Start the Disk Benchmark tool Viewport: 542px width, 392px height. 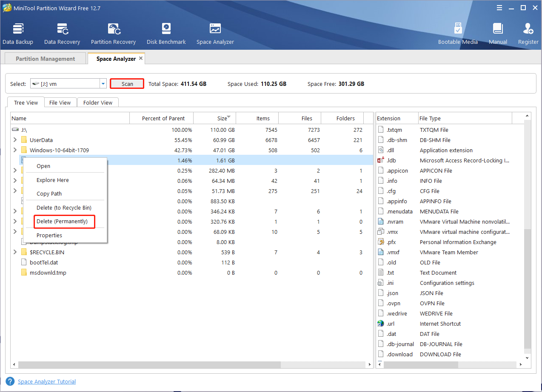(x=166, y=34)
